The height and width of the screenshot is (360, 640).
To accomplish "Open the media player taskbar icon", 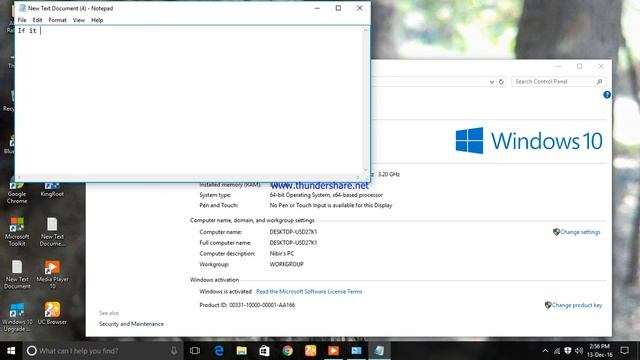I will [x=333, y=351].
